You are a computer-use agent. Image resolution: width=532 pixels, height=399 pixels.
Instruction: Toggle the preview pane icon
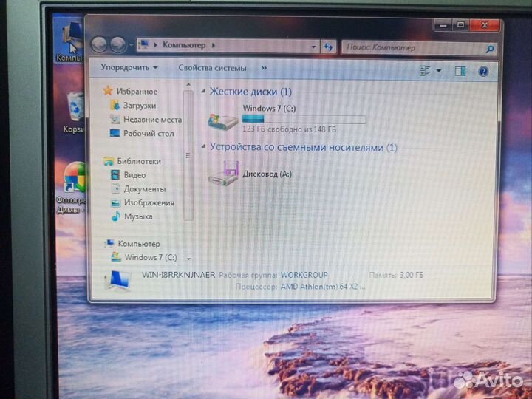pos(460,71)
